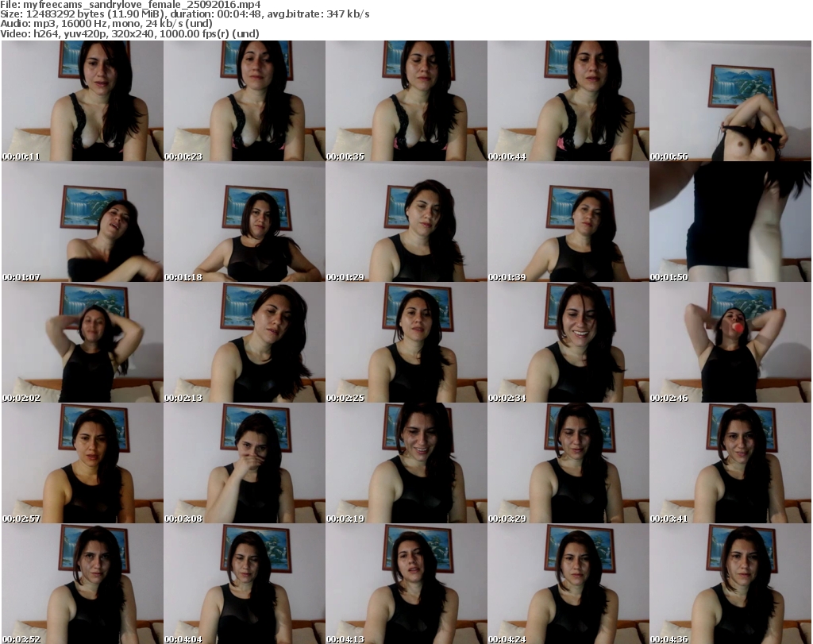Select the thumbnail timestamped 00:03:19
The height and width of the screenshot is (644, 813).
pyautogui.click(x=406, y=464)
